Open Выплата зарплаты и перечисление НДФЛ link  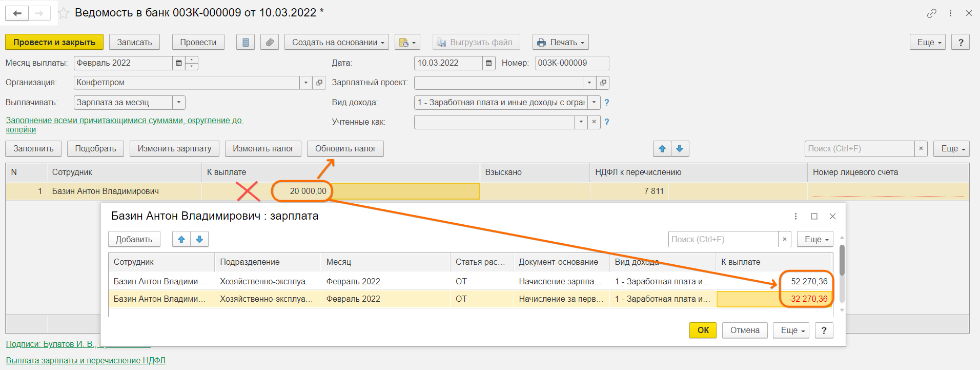pyautogui.click(x=86, y=360)
